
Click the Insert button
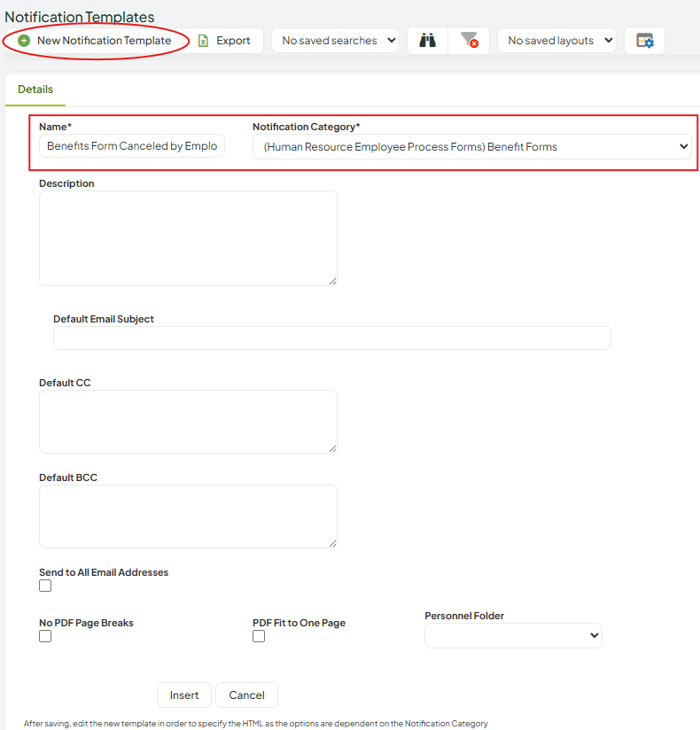tap(184, 695)
